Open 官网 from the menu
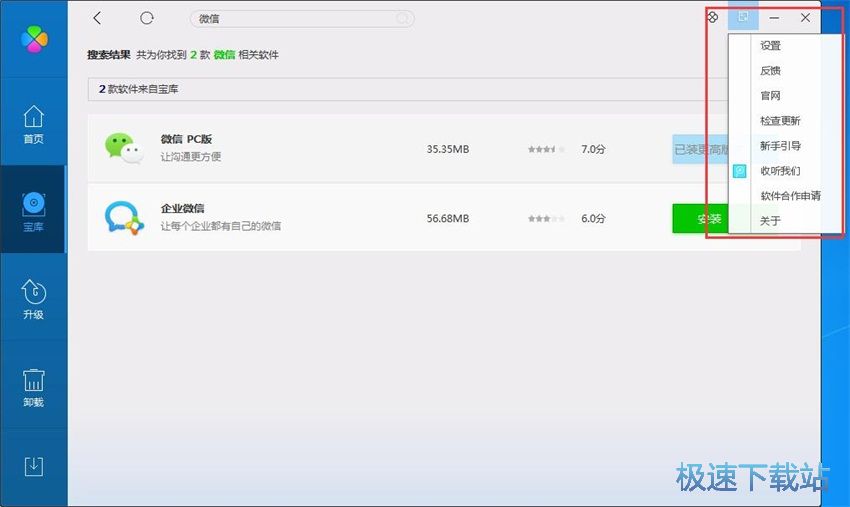Image resolution: width=850 pixels, height=507 pixels. 770,95
